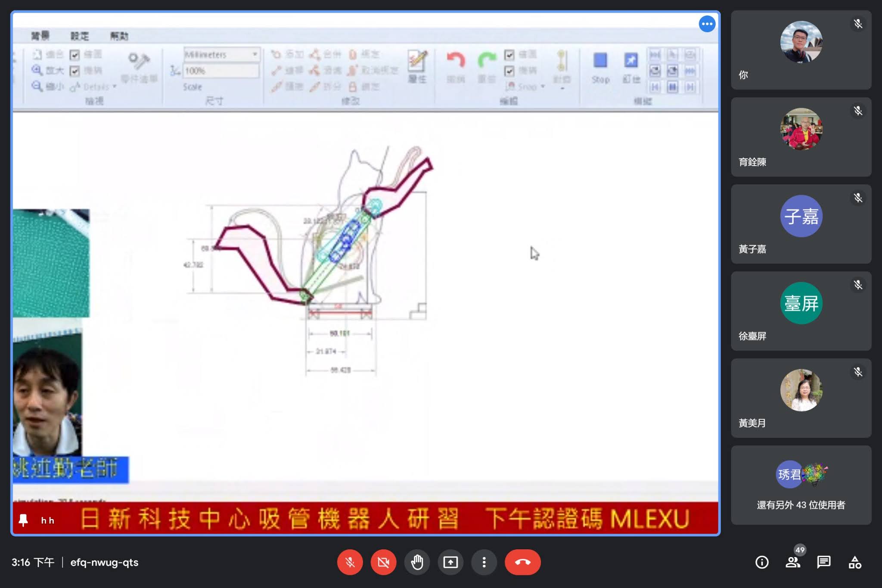Click the zoom out (縮小) magnifier tool

click(x=37, y=86)
